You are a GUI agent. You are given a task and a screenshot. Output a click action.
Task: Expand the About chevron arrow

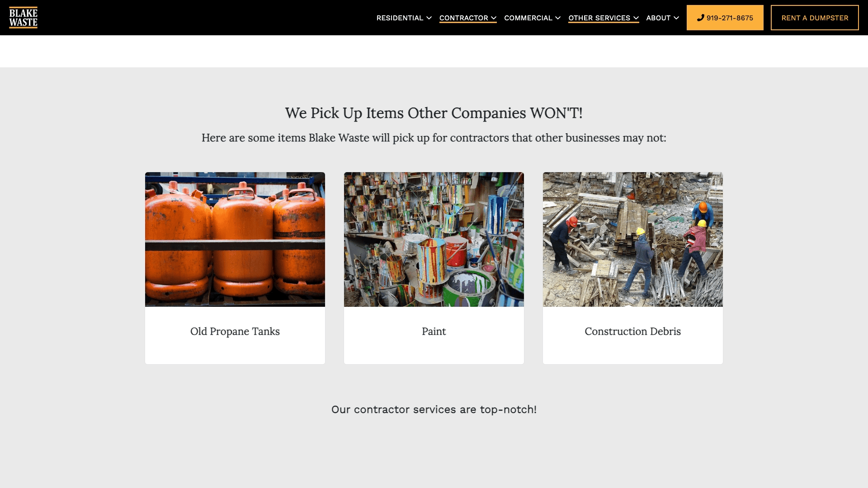[676, 18]
